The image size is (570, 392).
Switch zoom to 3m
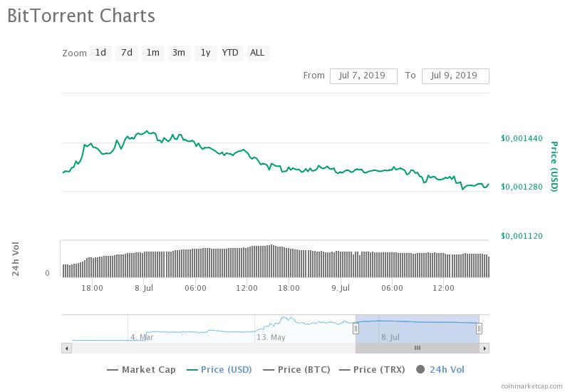[x=179, y=53]
